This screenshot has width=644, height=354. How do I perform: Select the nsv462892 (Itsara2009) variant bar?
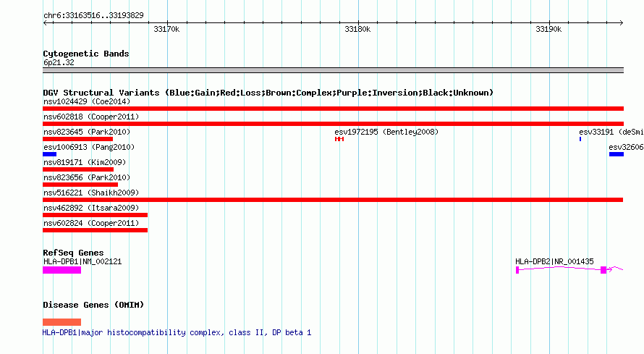point(95,215)
